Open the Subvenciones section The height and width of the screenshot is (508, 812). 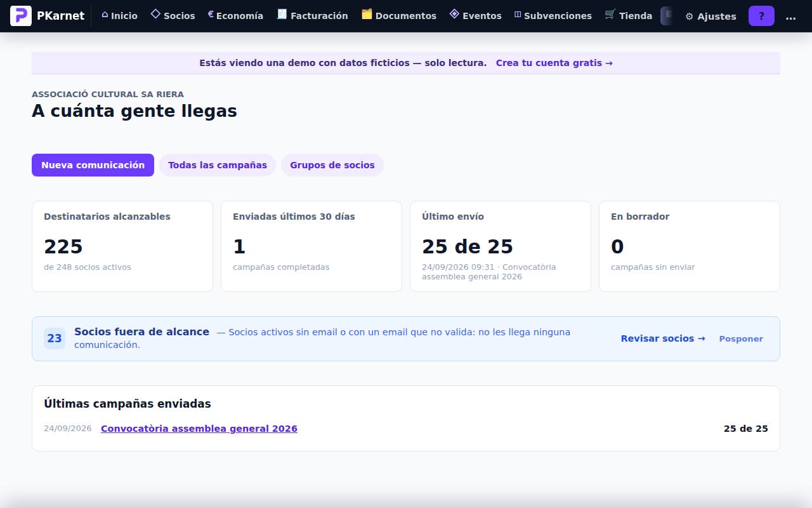pyautogui.click(x=553, y=16)
